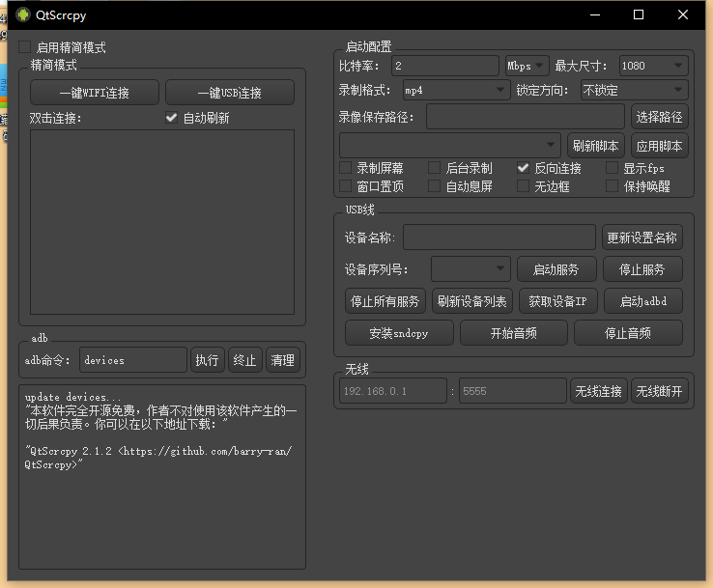Click the 执行 adb button
Screen dimensions: 713x588
tap(208, 360)
